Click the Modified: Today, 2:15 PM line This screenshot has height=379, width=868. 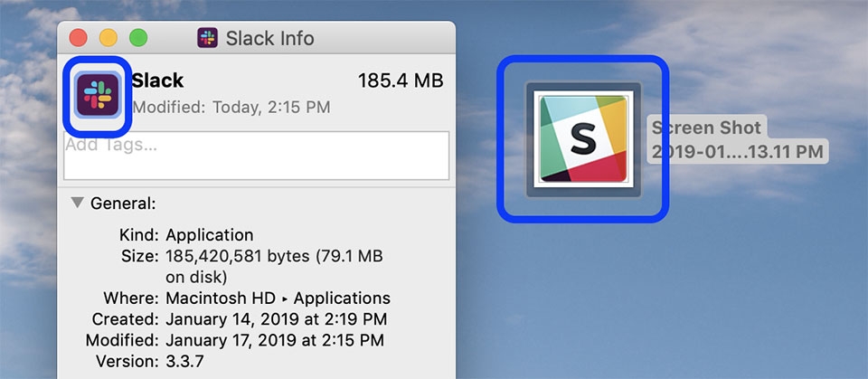coord(231,108)
